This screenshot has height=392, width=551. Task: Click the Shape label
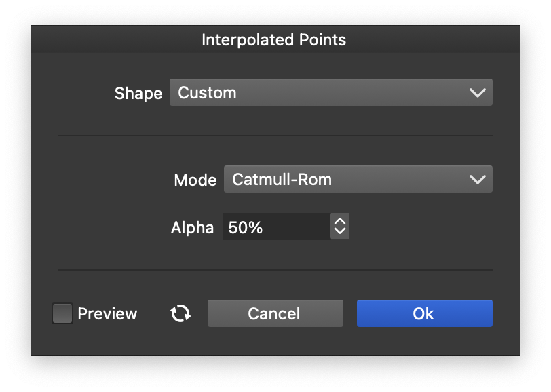138,94
